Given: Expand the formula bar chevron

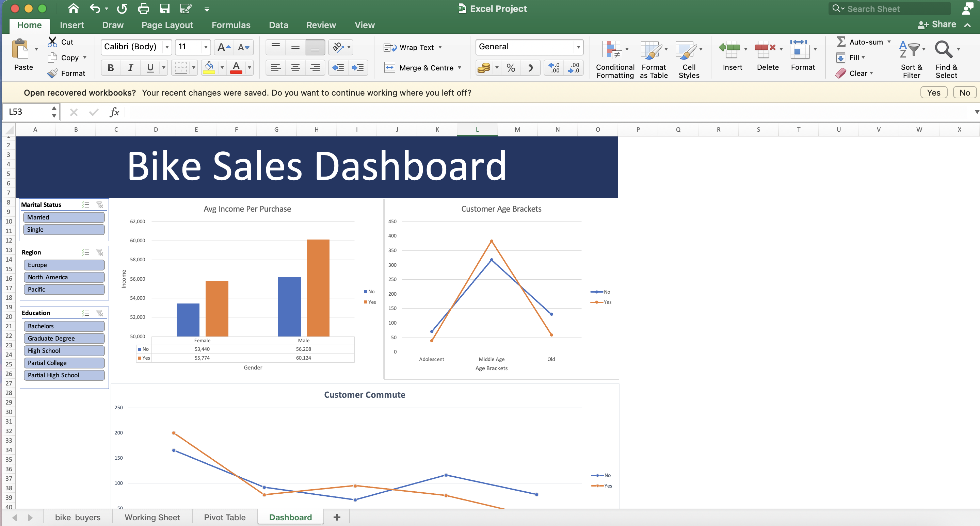Looking at the screenshot, I should tap(977, 112).
